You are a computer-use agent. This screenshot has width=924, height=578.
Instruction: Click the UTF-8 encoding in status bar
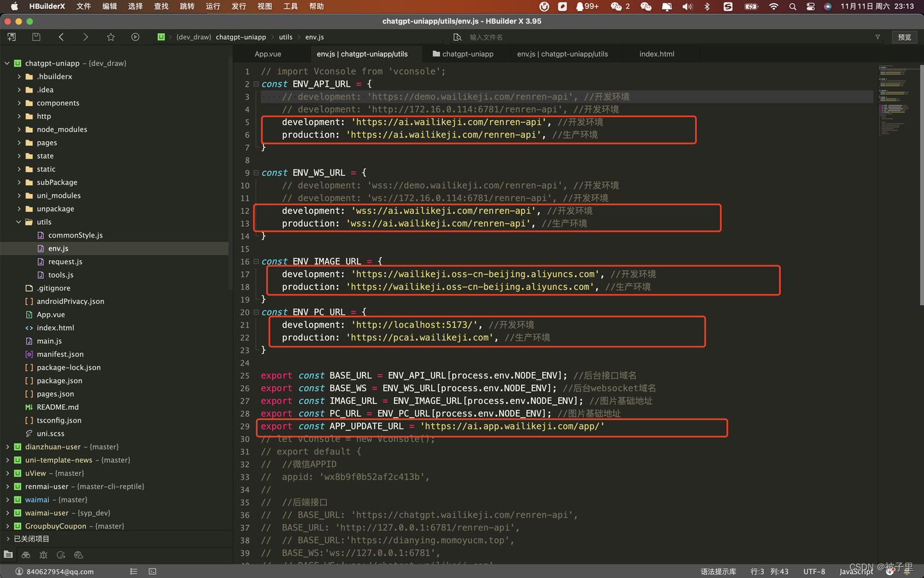coord(814,572)
